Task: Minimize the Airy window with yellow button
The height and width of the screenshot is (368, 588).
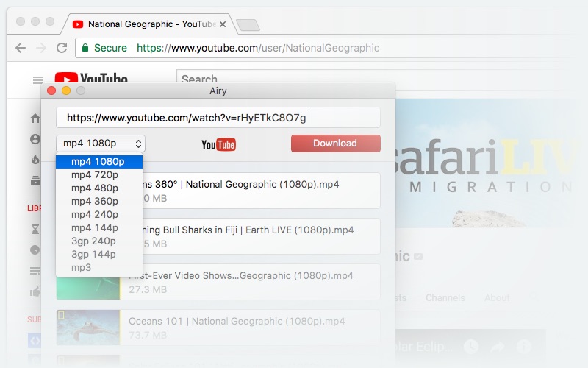Action: click(x=66, y=91)
